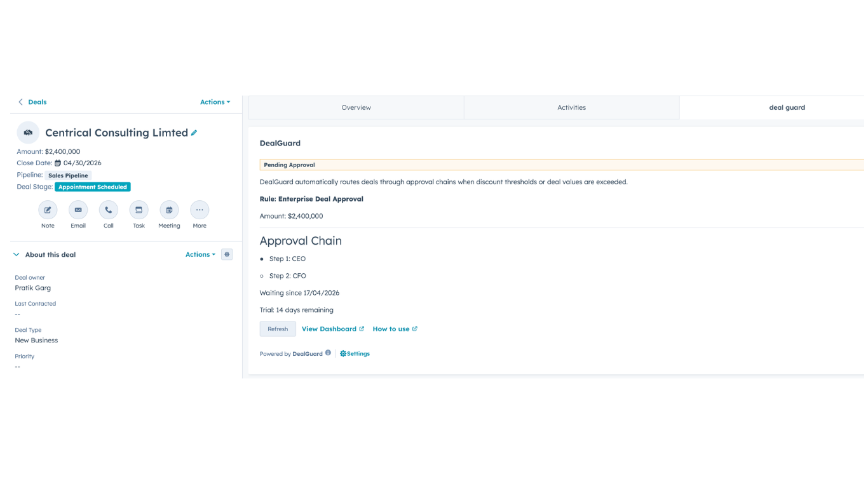This screenshot has height=488, width=868.
Task: Collapse the About this deal section
Action: point(17,254)
